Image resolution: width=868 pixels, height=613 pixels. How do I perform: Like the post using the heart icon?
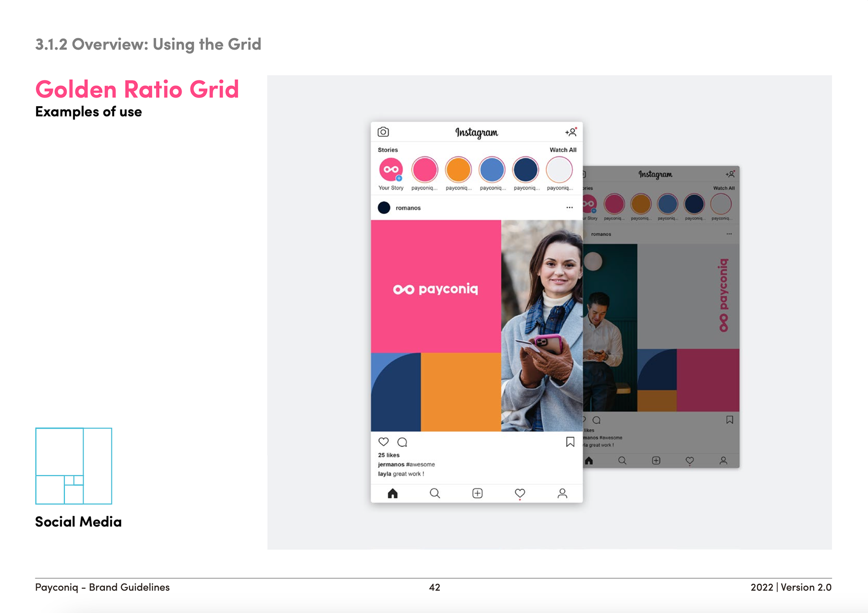(x=383, y=442)
